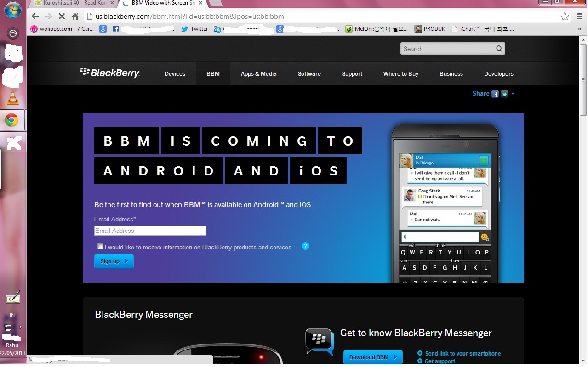Open the Support menu

(x=352, y=73)
